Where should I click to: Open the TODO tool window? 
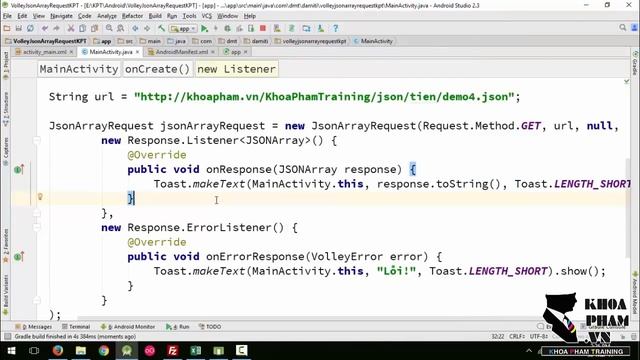(x=210, y=327)
